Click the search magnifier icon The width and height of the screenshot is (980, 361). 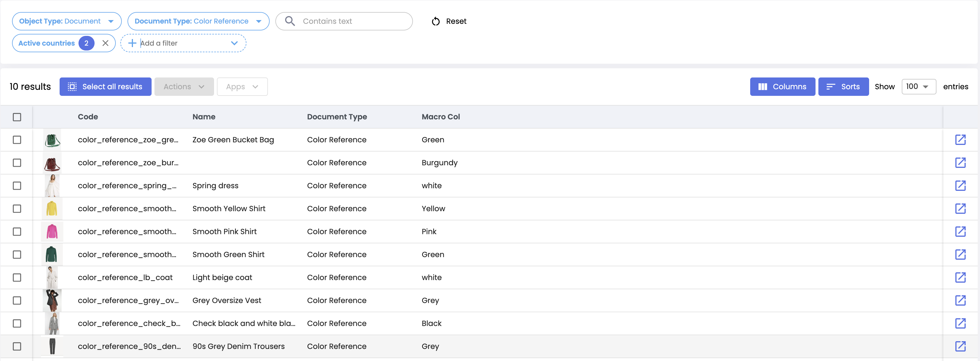(x=290, y=21)
